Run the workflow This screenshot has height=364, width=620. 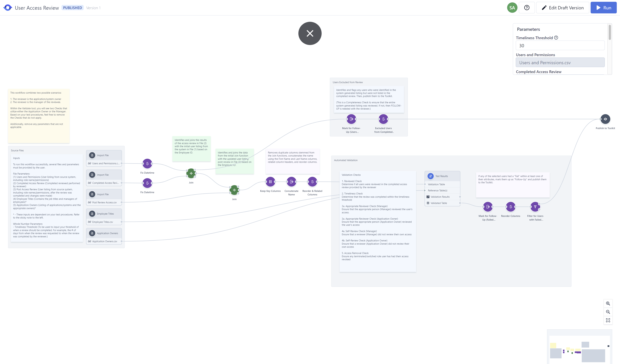[603, 8]
